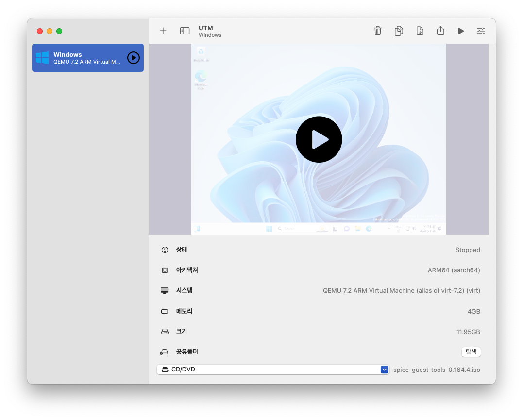Click the 시스템 monitor icon
The height and width of the screenshot is (420, 523).
[x=165, y=290]
